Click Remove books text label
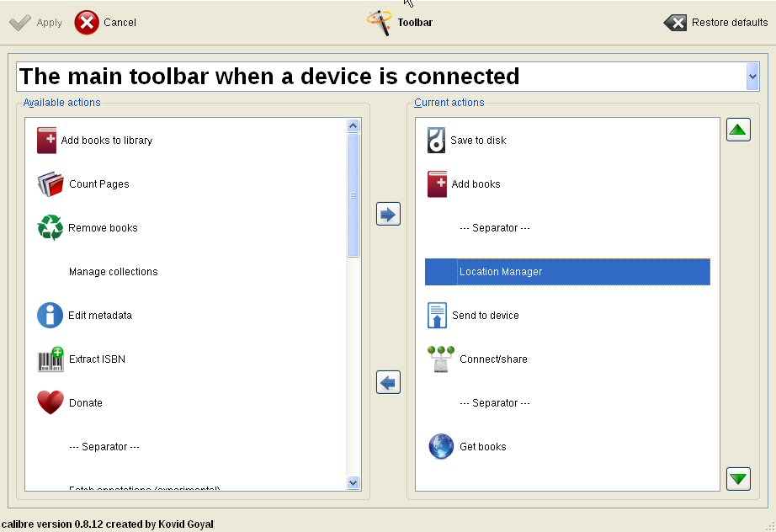The height and width of the screenshot is (532, 776). coord(103,228)
